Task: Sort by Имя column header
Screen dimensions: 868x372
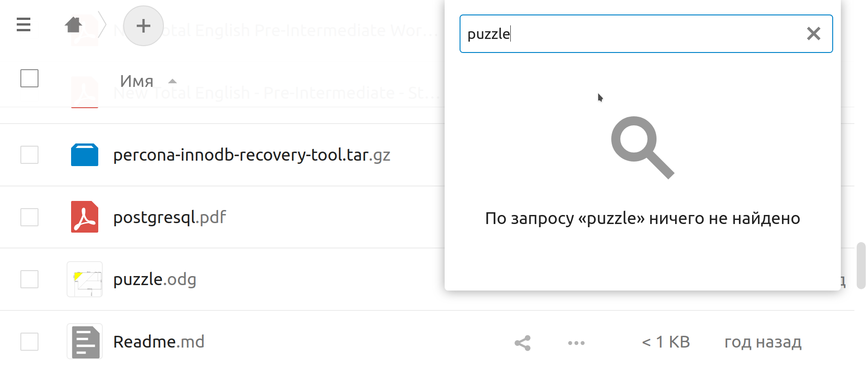Action: (x=136, y=81)
